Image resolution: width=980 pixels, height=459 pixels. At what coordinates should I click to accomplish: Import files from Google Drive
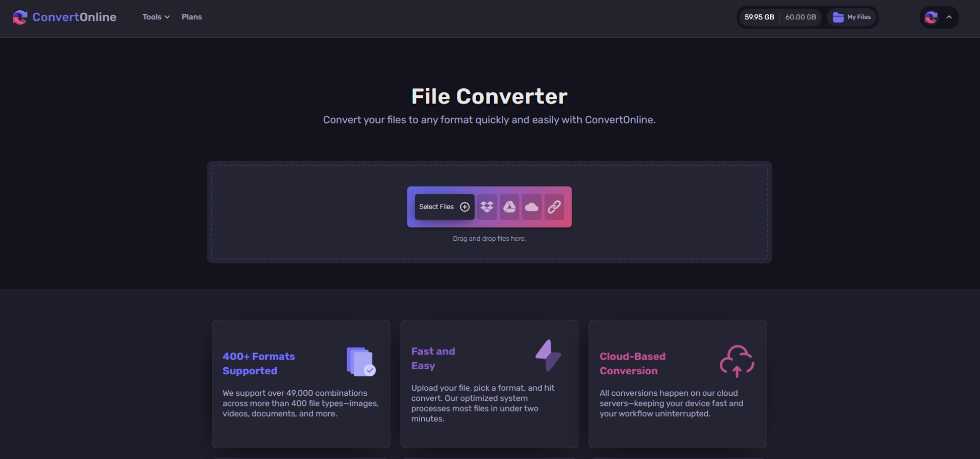[509, 207]
